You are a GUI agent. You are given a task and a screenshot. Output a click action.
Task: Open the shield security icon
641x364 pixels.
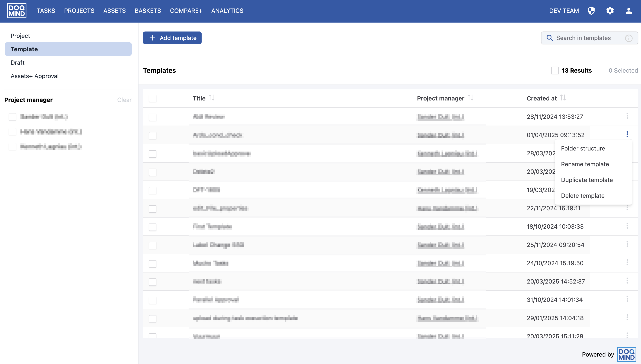591,11
